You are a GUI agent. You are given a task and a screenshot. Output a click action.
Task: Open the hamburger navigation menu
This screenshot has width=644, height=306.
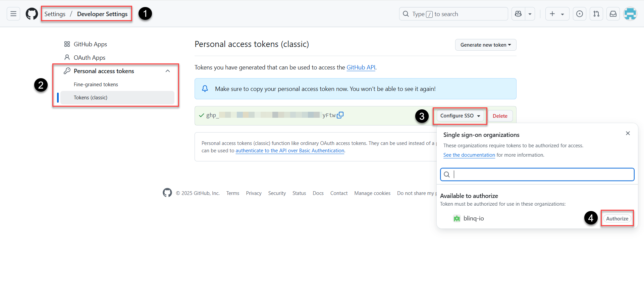pos(13,13)
